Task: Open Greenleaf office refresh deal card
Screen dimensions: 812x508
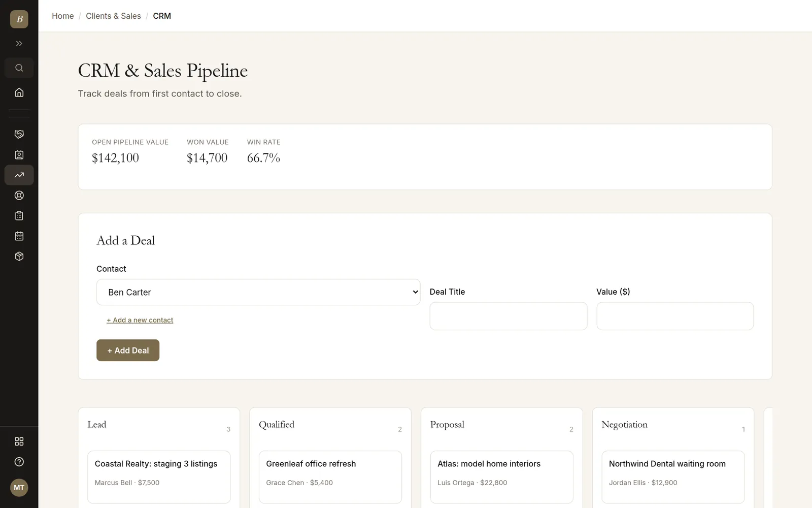Action: point(330,477)
